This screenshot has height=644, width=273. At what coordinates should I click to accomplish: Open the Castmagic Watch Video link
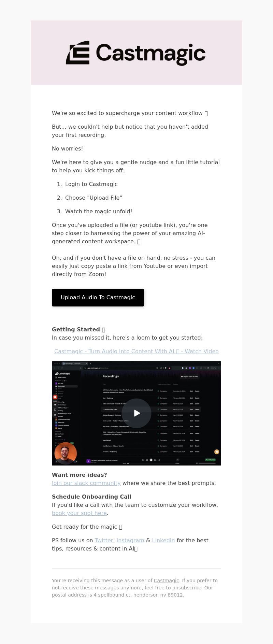(x=136, y=351)
